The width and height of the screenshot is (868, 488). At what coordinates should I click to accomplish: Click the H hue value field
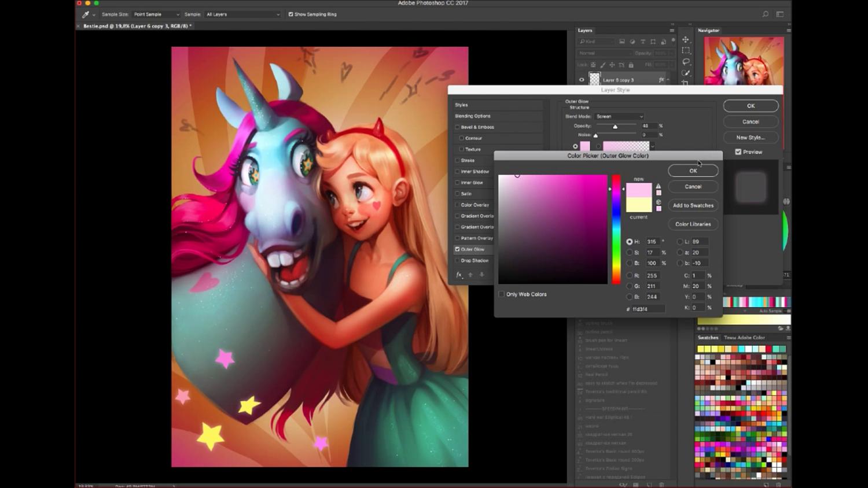[x=652, y=242]
